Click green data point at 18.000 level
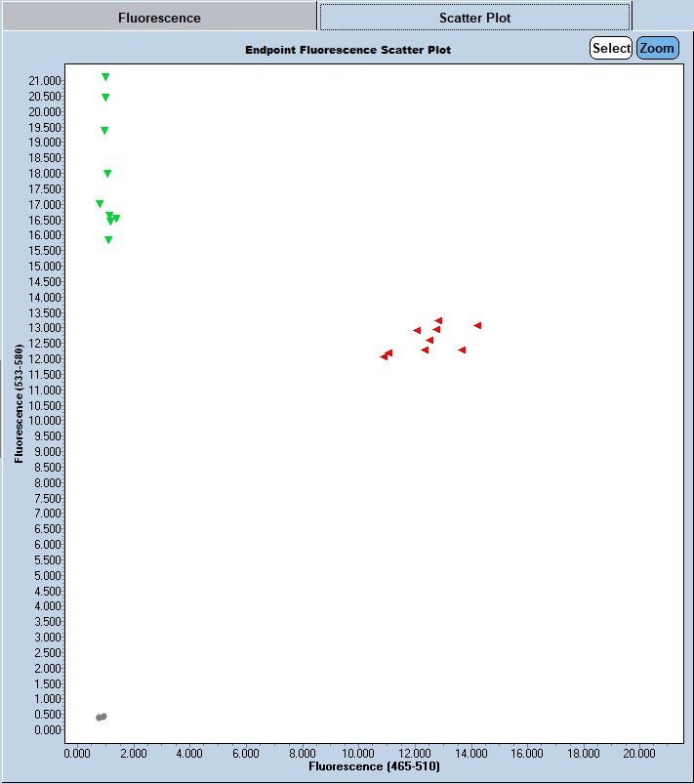Image resolution: width=694 pixels, height=784 pixels. click(x=107, y=173)
